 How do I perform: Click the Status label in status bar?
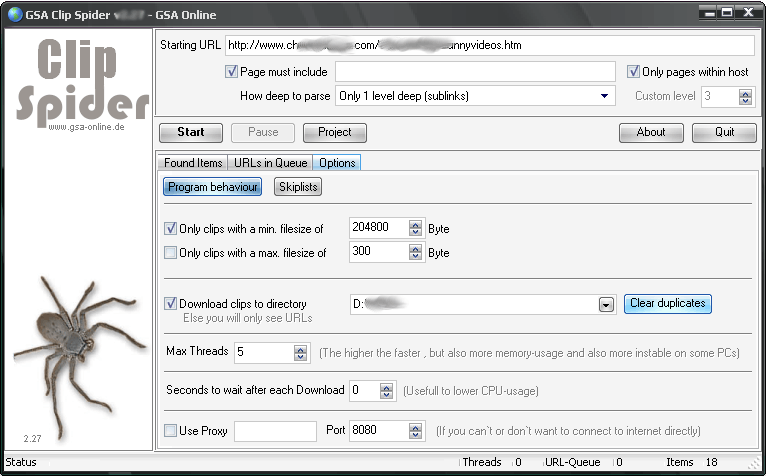21,462
